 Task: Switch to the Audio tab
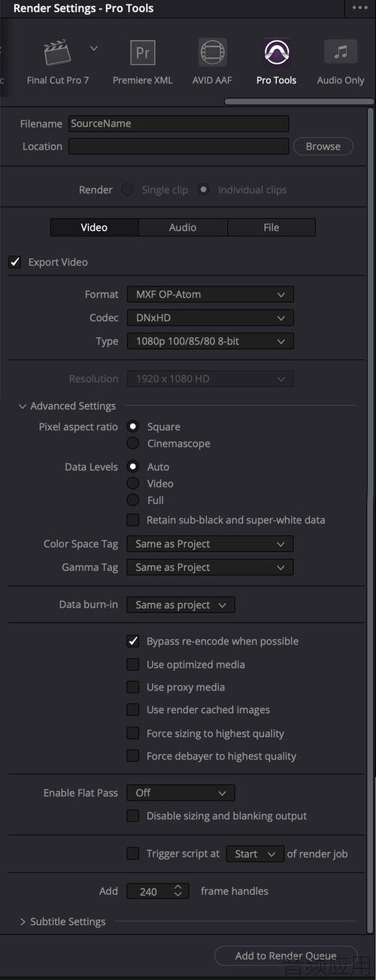183,227
